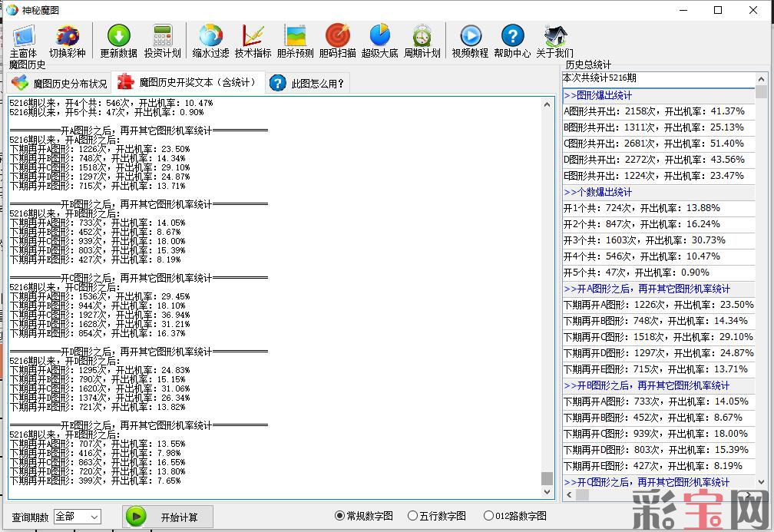Choose the 012路数字图 radio option
774x532 pixels.
point(488,516)
